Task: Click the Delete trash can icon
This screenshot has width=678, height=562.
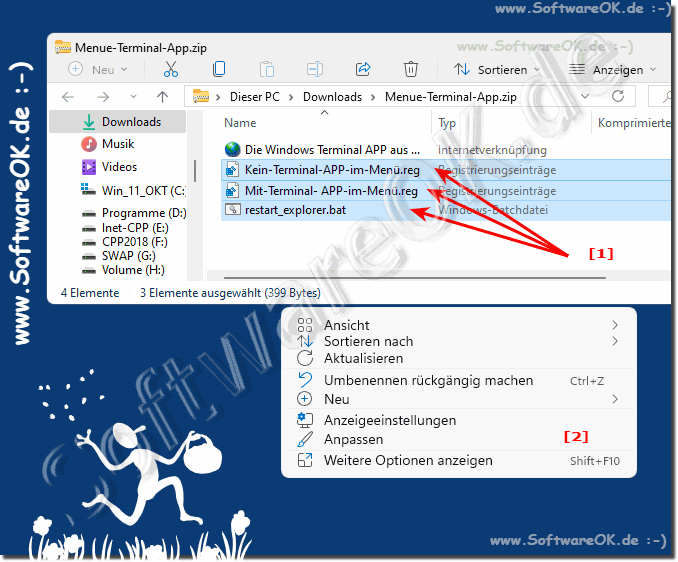Action: 410,69
